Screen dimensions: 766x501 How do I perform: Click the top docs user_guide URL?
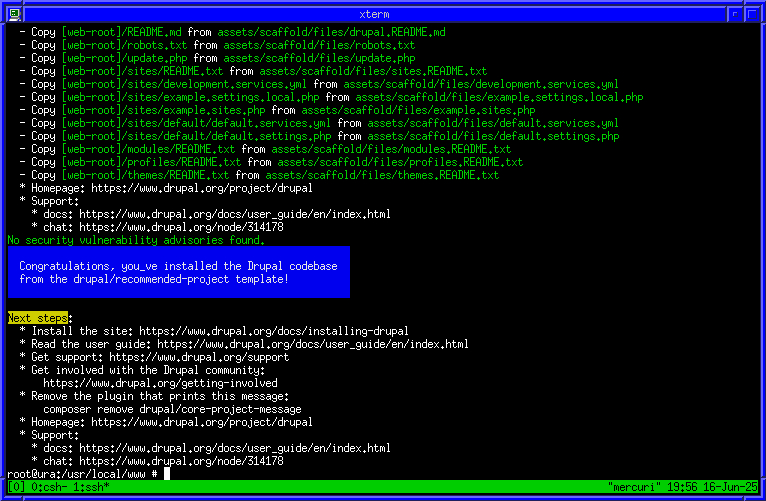[x=234, y=214]
